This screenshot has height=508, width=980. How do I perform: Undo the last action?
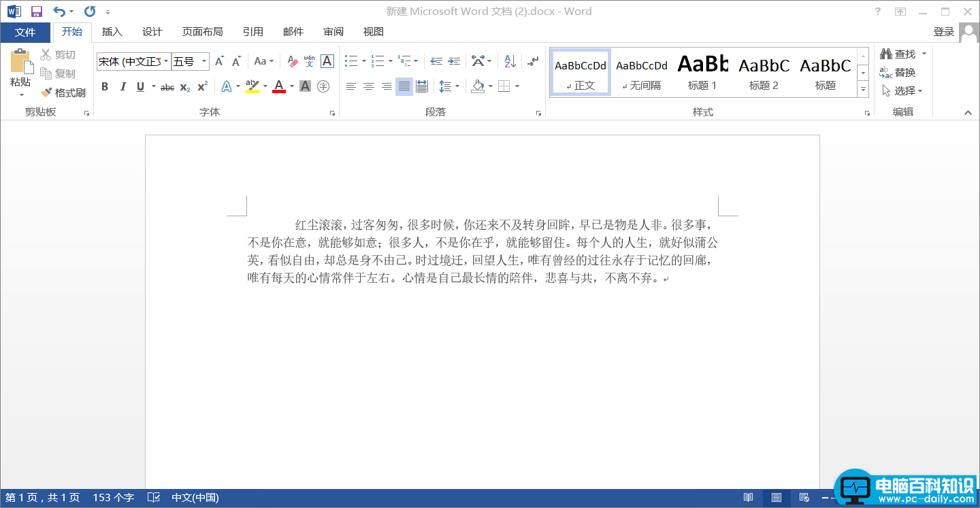(x=59, y=12)
